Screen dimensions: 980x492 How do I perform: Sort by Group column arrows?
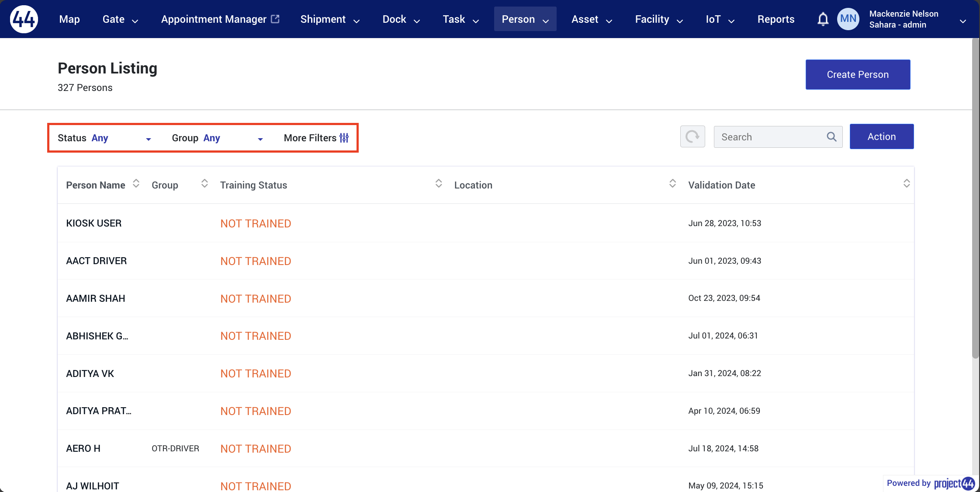(x=204, y=184)
